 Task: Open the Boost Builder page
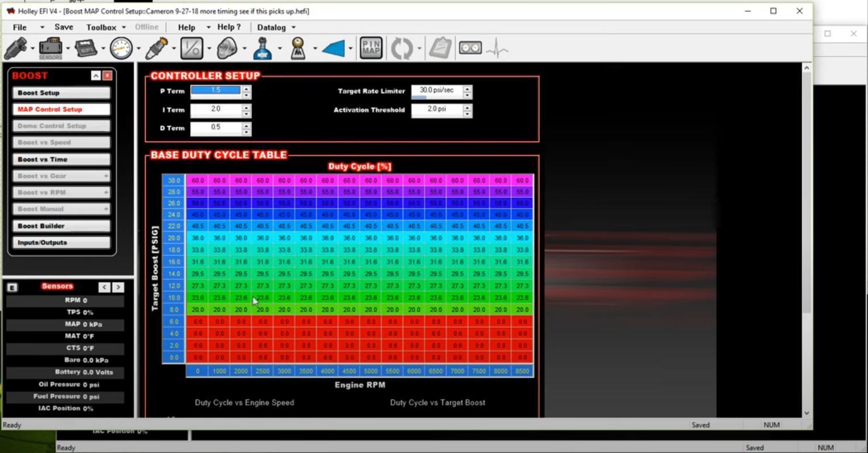(61, 226)
